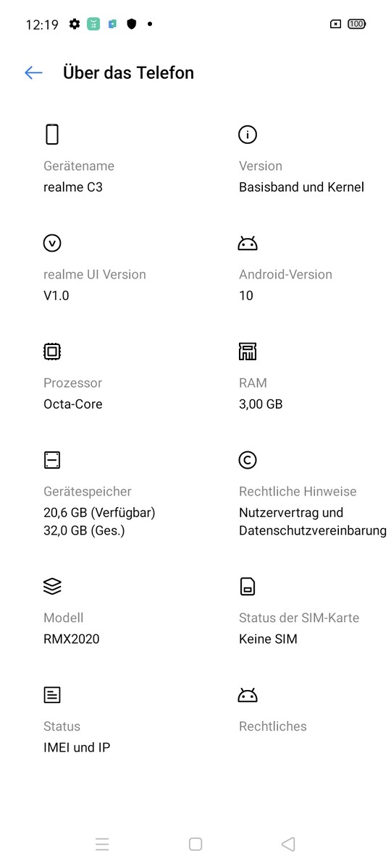Go back using the blue arrow
391x868 pixels.
tap(33, 72)
